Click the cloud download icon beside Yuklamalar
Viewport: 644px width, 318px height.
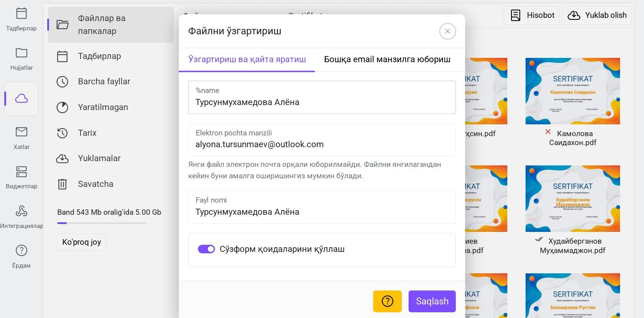[x=62, y=158]
